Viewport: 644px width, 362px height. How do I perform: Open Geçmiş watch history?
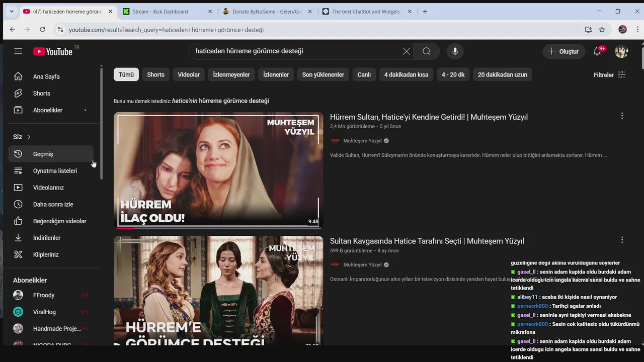point(51,154)
